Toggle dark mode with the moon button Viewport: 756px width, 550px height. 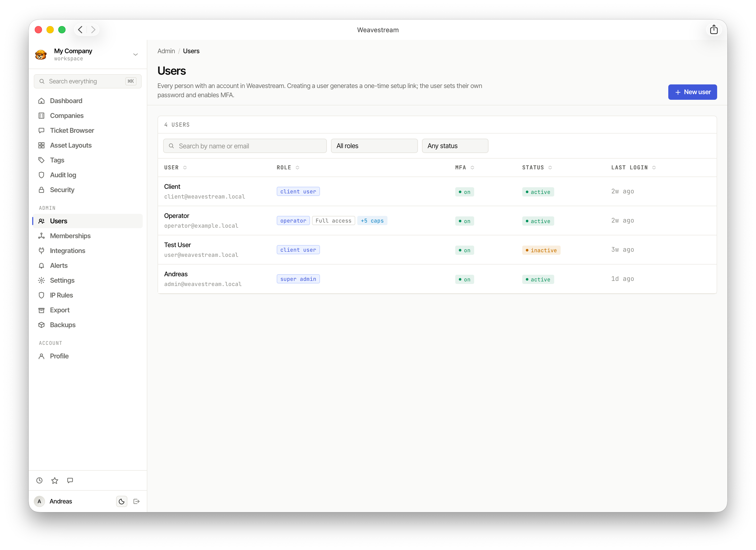(x=122, y=501)
